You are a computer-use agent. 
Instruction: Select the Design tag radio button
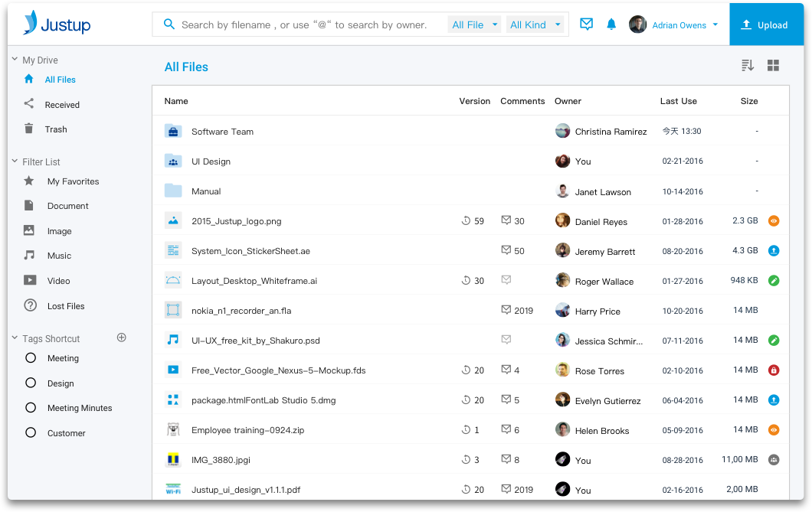[x=31, y=383]
